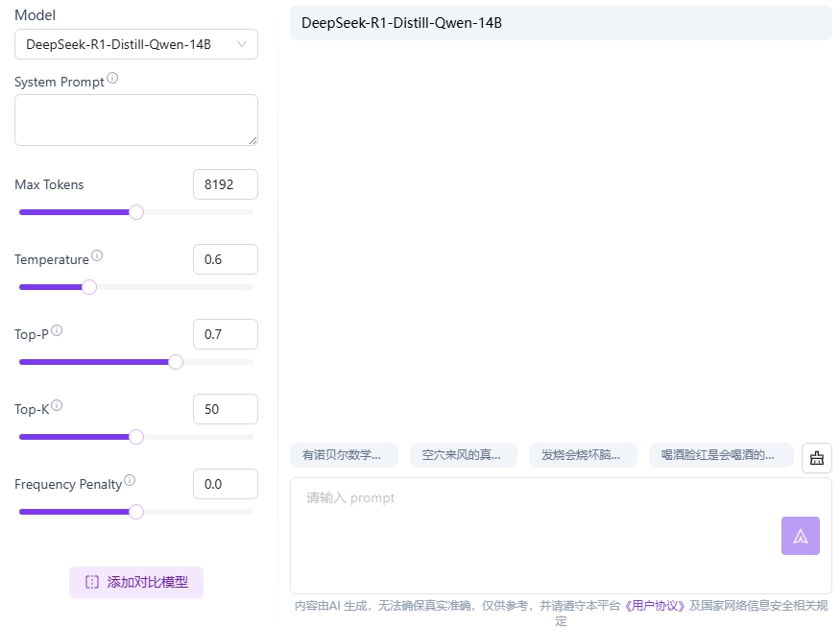Click the Temperature info icon
This screenshot has height=628, width=840.
[x=97, y=255]
